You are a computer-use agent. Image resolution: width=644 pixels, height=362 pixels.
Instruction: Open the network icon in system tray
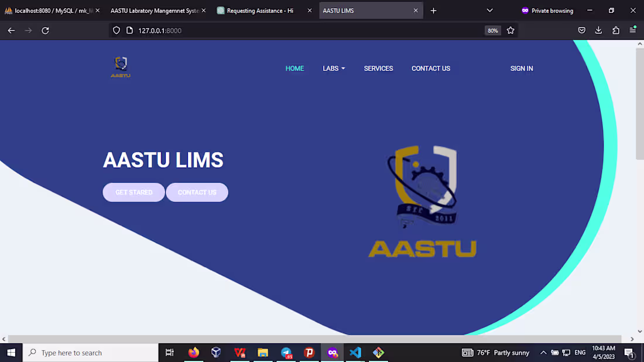[566, 353]
